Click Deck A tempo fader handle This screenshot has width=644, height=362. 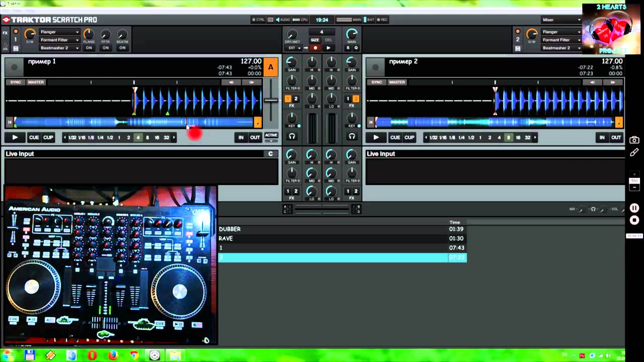pos(271,100)
